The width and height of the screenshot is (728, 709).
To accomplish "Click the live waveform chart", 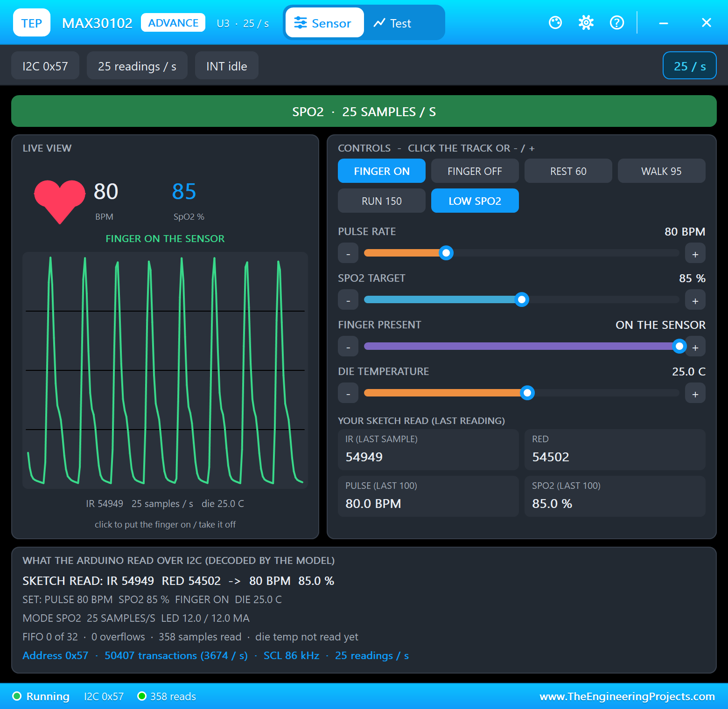I will 165,370.
